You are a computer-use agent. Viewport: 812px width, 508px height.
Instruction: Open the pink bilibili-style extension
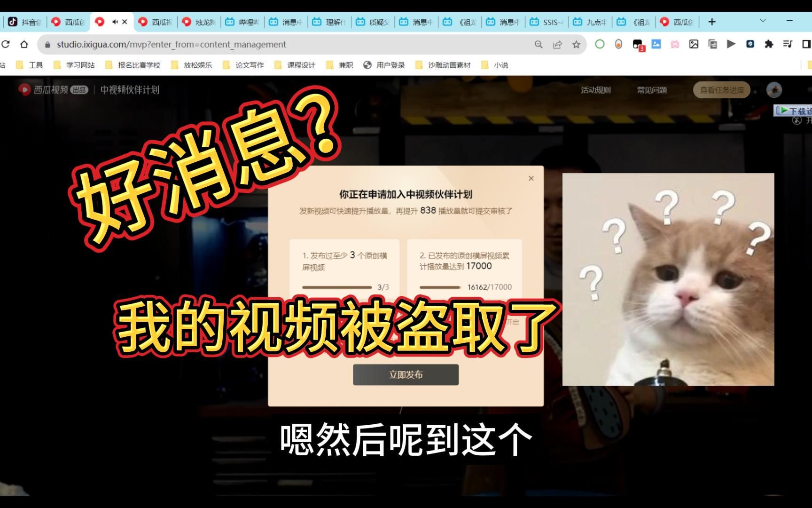675,44
